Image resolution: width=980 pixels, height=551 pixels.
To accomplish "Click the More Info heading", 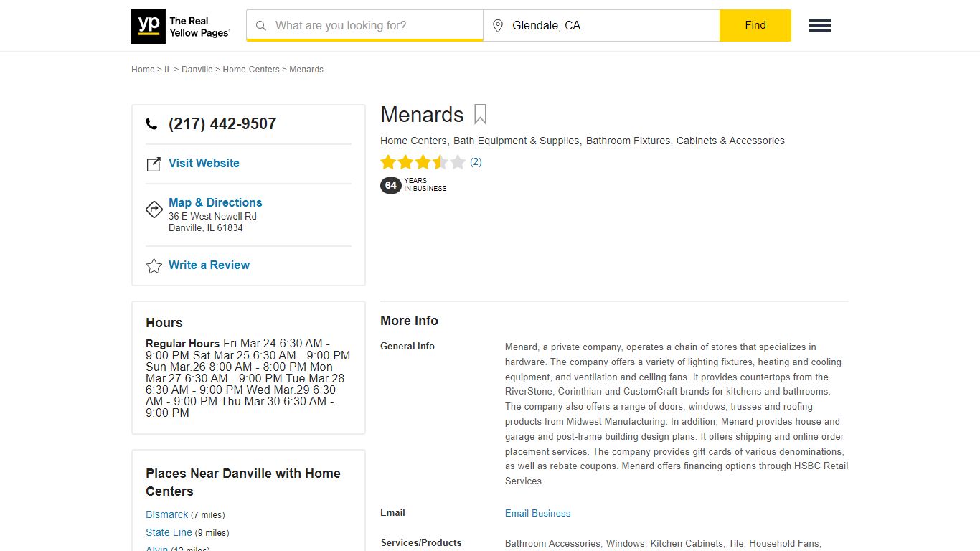I will coord(409,321).
